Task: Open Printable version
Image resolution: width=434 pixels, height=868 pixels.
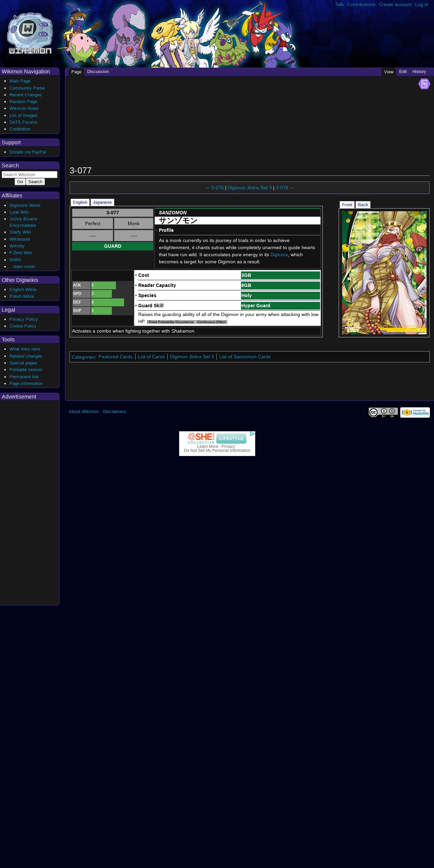Action: pos(26,370)
